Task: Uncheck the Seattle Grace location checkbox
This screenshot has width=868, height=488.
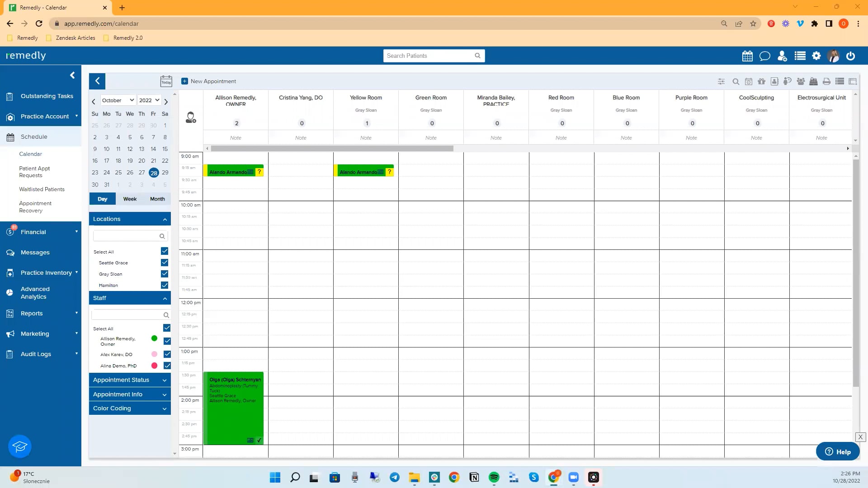Action: (165, 263)
